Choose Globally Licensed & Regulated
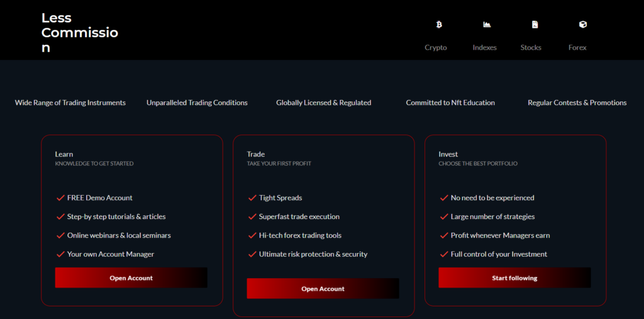 pyautogui.click(x=323, y=103)
